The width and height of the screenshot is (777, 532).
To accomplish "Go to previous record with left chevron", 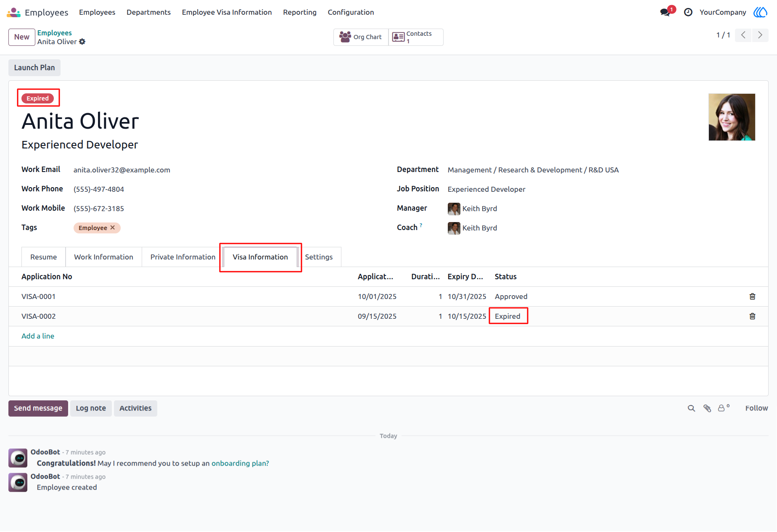I will click(743, 35).
